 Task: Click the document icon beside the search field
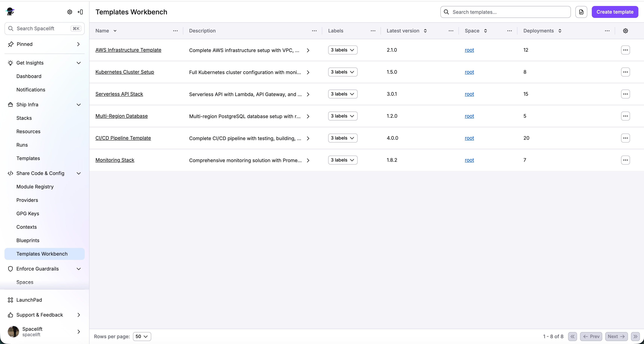coord(581,12)
